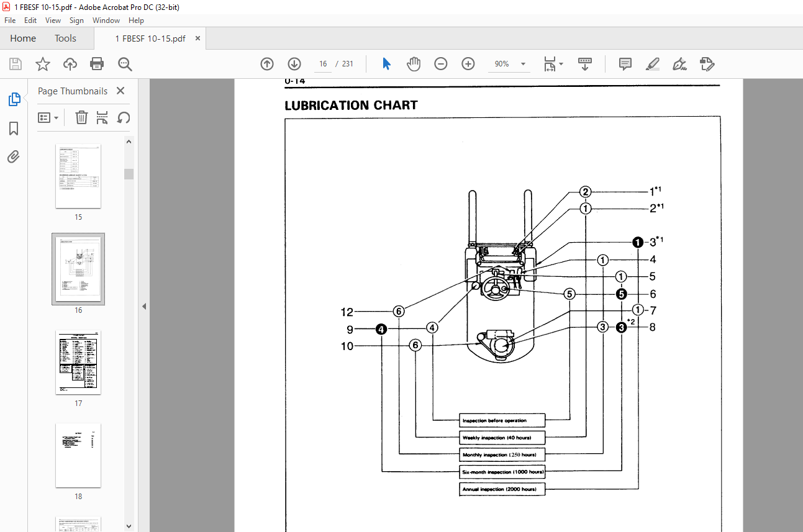The height and width of the screenshot is (532, 803).
Task: Click 'Annual inspection (2000 hours)' label
Action: pos(499,489)
